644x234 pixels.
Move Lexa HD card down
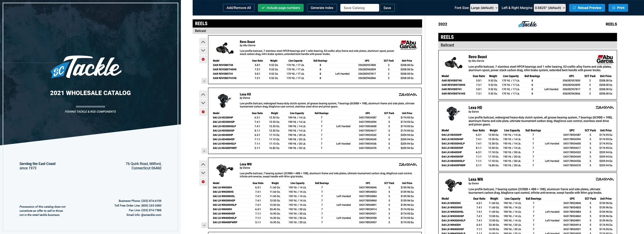(203, 103)
